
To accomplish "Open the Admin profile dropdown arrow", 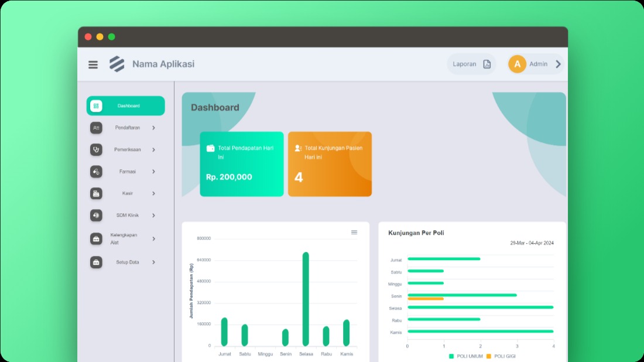I will [x=558, y=64].
